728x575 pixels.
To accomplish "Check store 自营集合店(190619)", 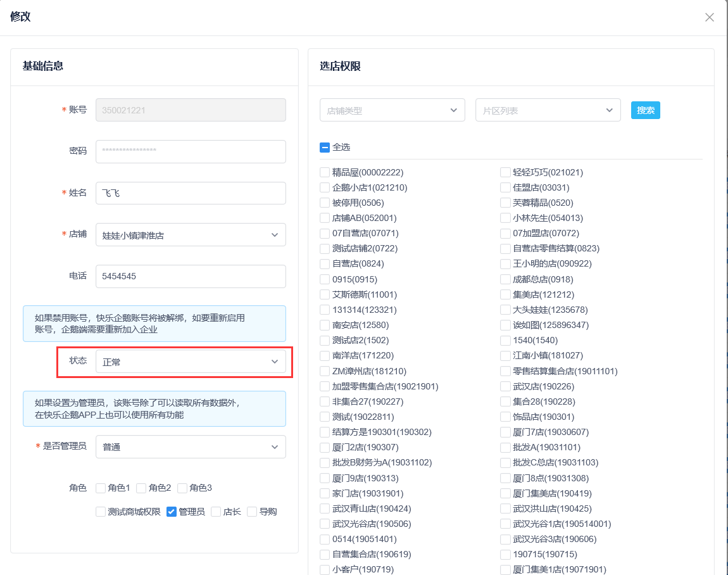I will [325, 555].
